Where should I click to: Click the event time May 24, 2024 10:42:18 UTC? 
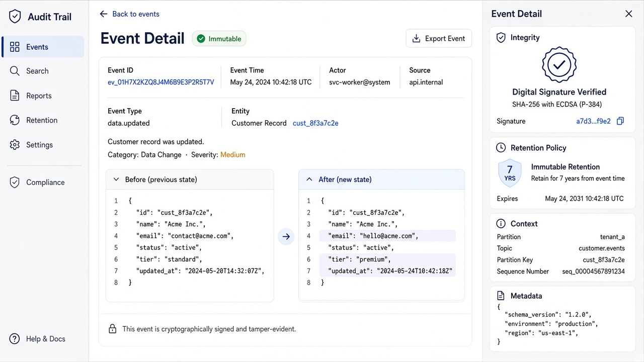271,82
